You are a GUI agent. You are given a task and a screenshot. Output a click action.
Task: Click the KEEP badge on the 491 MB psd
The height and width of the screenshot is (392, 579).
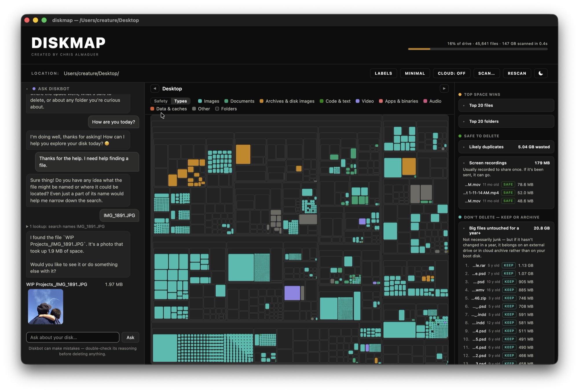(x=509, y=339)
